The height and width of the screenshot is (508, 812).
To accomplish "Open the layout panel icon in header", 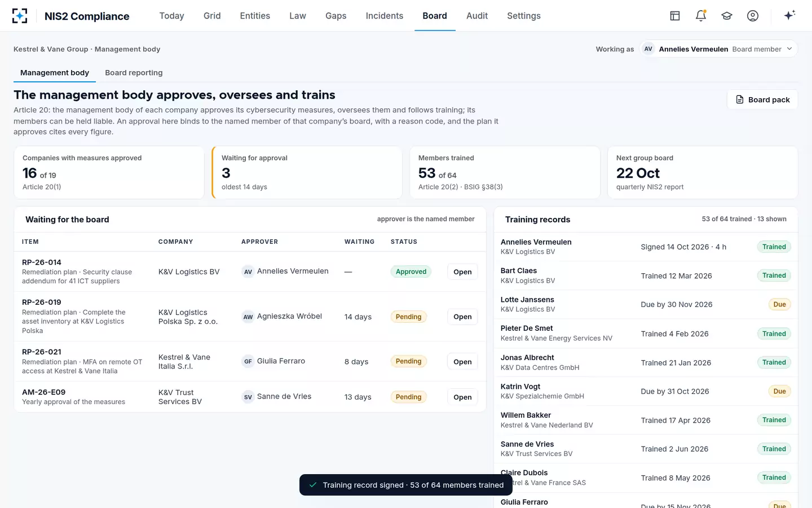I will [675, 16].
